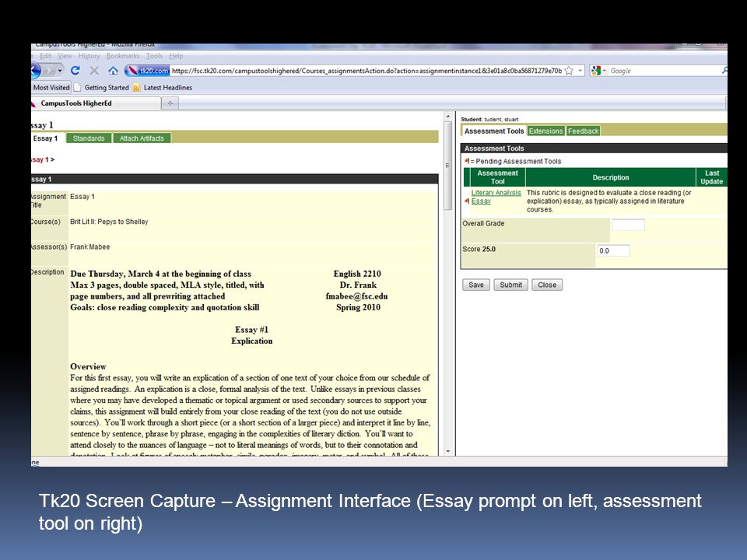Select the Assessment Tools tab
This screenshot has height=560, width=747.
pyautogui.click(x=494, y=131)
